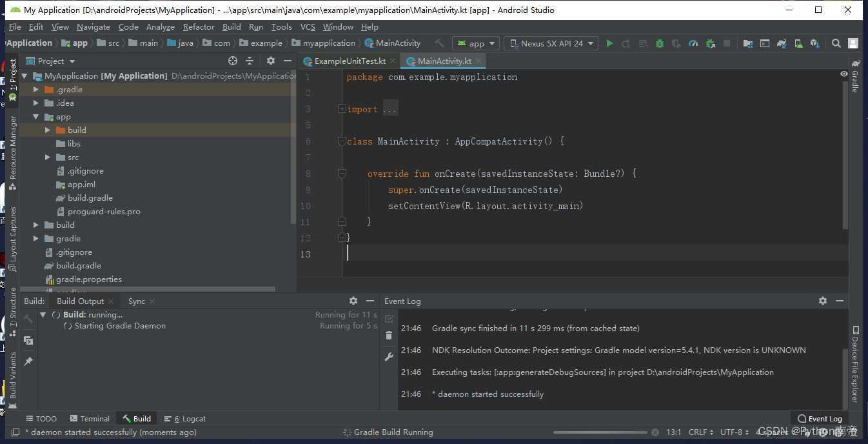Click the Gradle build progress bar
Image resolution: width=868 pixels, height=444 pixels.
pyautogui.click(x=600, y=432)
